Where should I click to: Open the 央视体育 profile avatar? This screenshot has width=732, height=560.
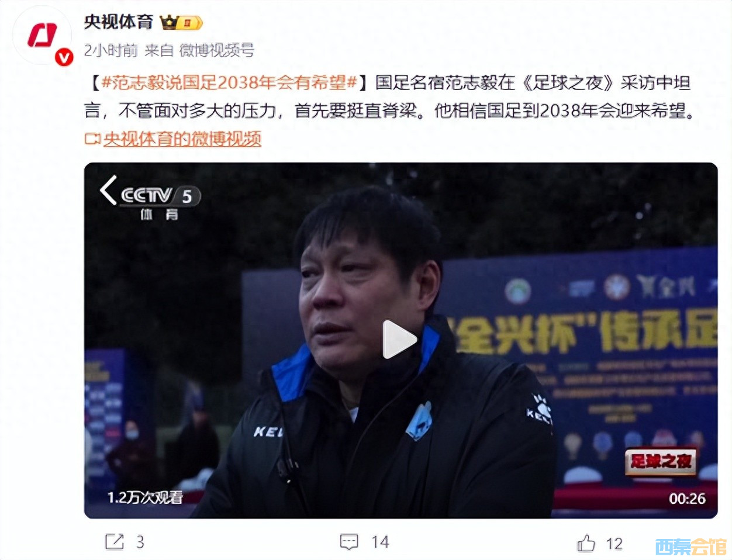click(42, 36)
